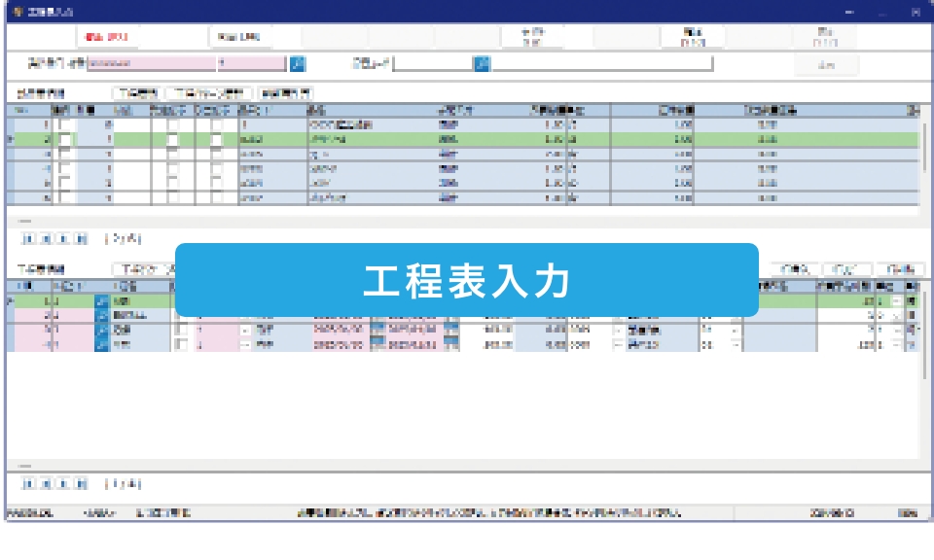Screen dimensions: 934x560
Task: Go to last page in upper grid pager
Action: point(81,237)
